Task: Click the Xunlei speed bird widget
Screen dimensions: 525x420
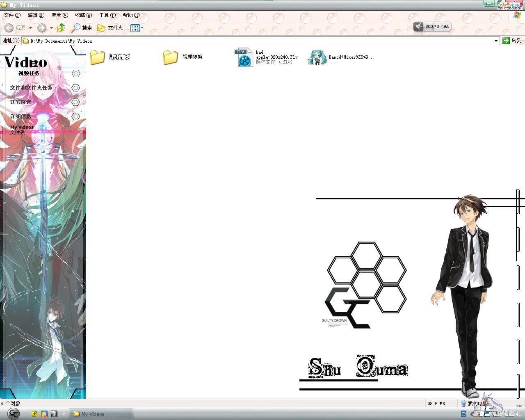Action: click(418, 26)
